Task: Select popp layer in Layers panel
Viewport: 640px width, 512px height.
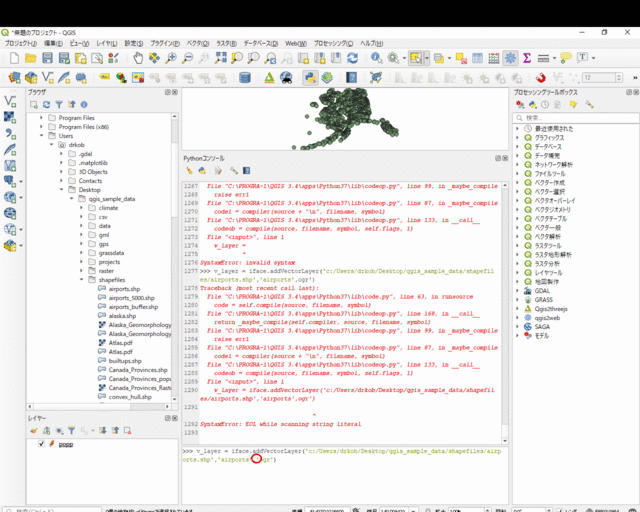Action: point(66,444)
